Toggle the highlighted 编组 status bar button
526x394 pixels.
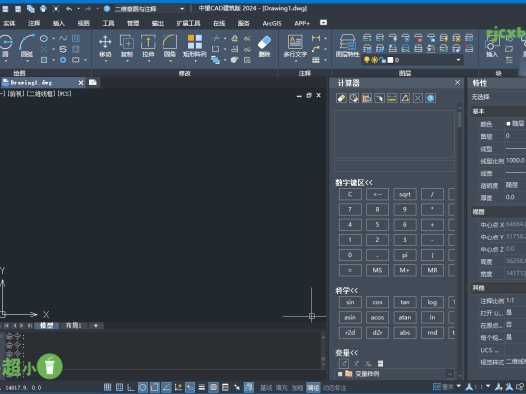(313, 388)
